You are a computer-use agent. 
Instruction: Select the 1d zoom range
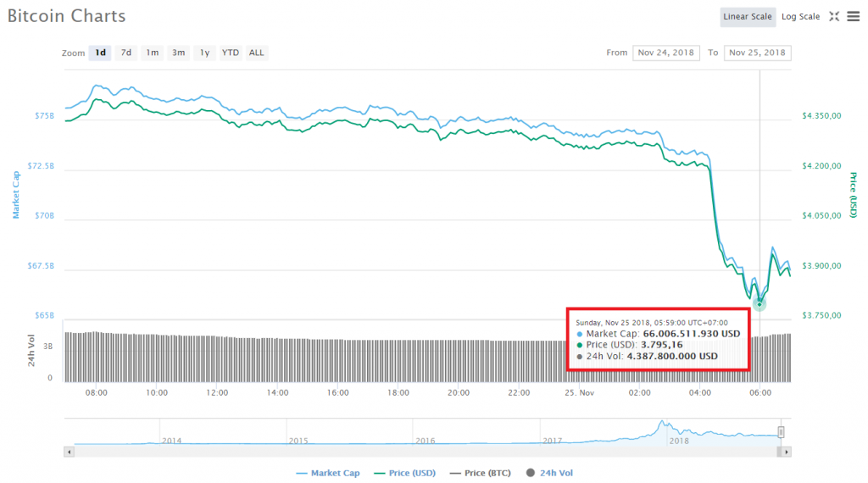[100, 53]
